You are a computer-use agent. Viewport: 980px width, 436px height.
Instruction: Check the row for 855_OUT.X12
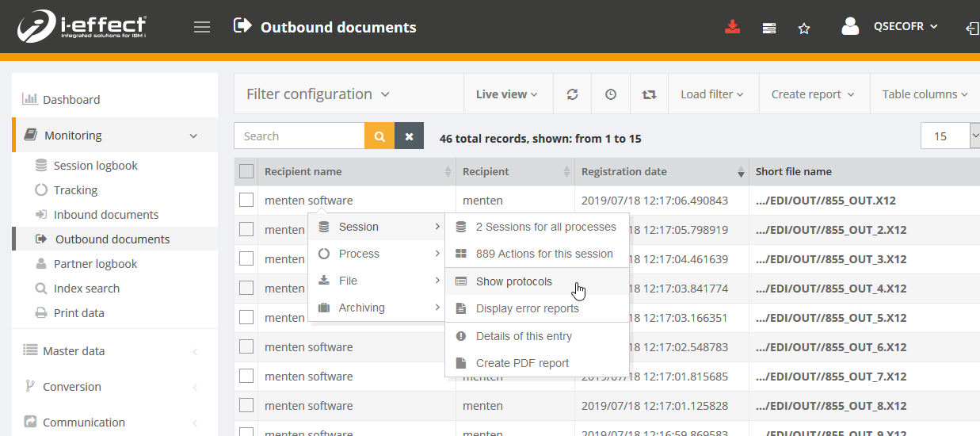tap(246, 201)
